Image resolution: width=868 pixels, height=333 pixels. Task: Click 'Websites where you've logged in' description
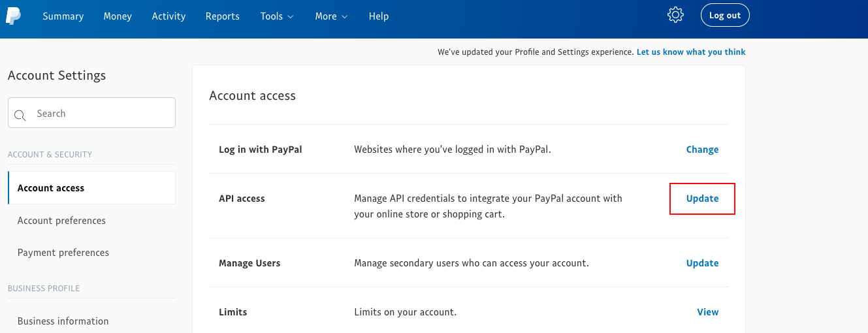[x=453, y=150]
